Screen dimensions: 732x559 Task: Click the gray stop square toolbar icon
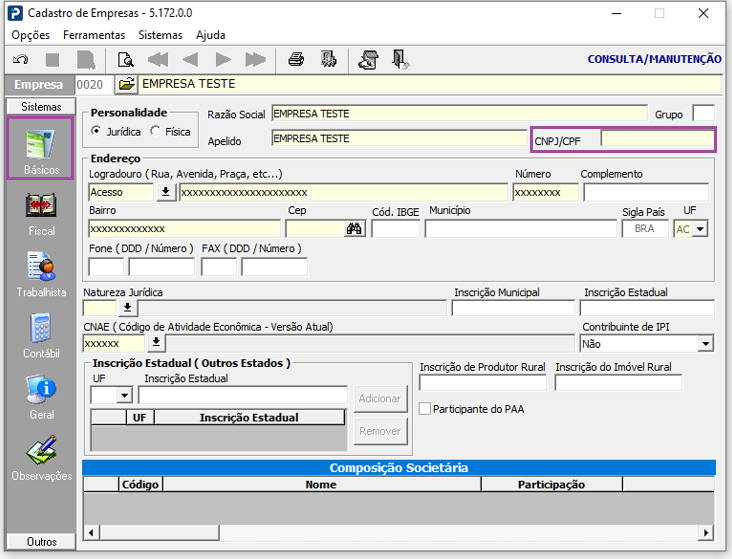pos(52,60)
